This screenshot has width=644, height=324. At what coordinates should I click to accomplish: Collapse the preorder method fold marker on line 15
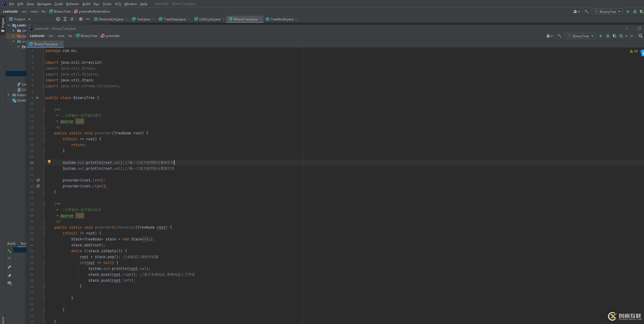[44, 133]
